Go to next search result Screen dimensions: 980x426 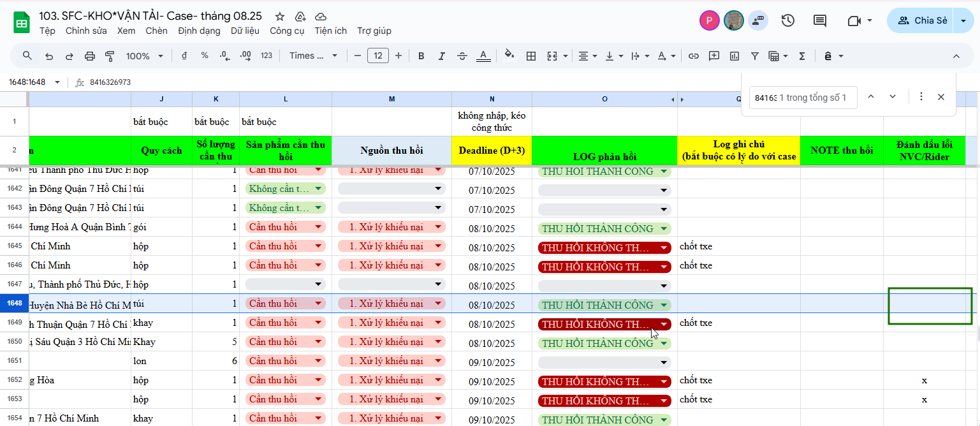point(893,96)
